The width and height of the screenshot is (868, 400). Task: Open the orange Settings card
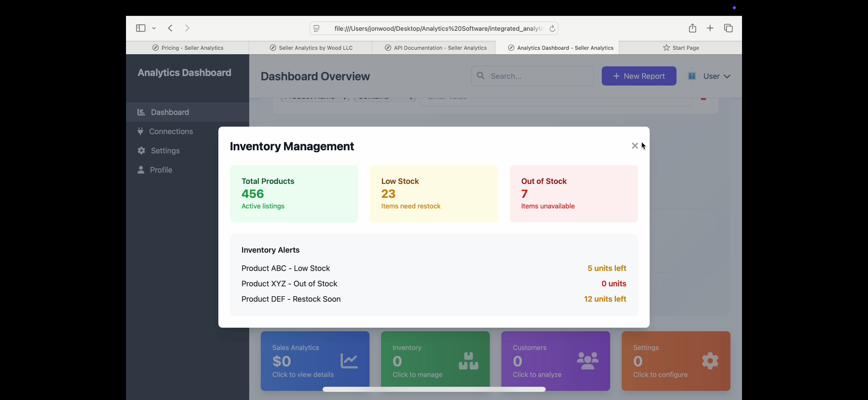click(x=676, y=361)
